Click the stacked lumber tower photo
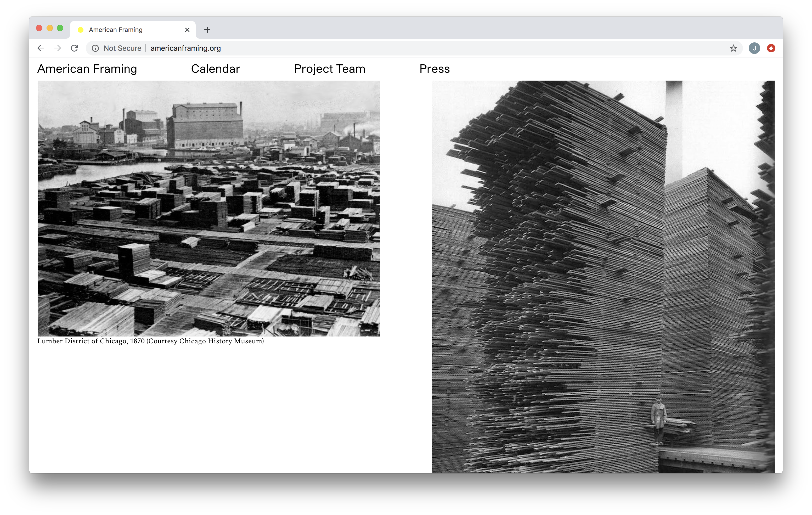The height and width of the screenshot is (515, 812). click(603, 277)
